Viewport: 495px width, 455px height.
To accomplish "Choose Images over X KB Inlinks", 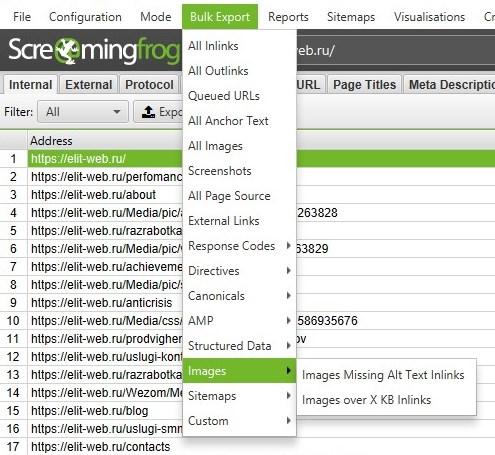I will (x=366, y=400).
